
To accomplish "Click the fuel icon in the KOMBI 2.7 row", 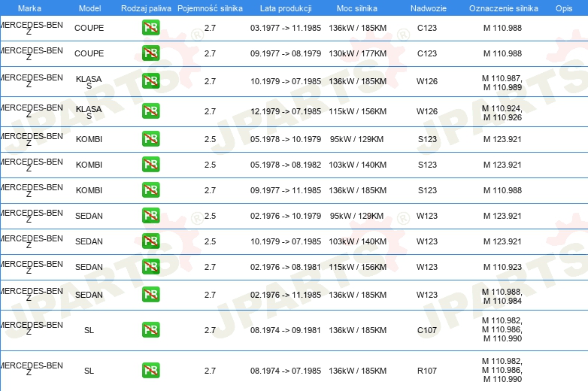I will (x=150, y=189).
